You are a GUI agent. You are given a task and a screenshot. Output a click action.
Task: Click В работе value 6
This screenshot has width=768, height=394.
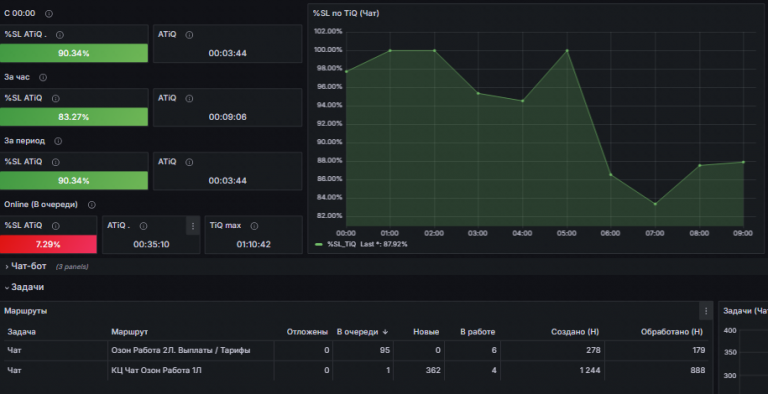[494, 350]
